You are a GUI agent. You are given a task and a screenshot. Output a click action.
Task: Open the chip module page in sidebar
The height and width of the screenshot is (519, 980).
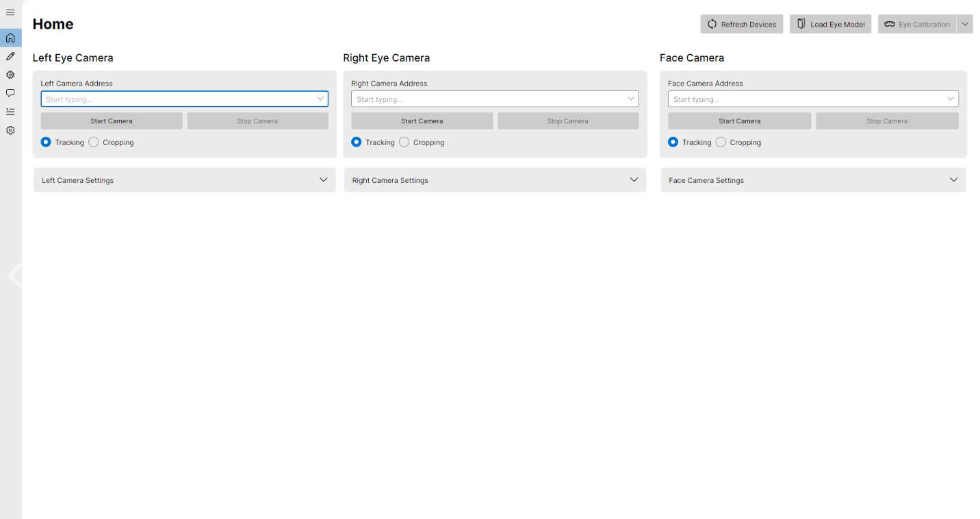tap(10, 75)
